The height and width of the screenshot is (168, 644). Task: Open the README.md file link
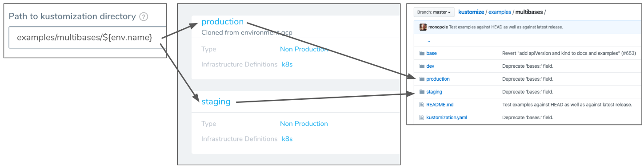point(440,105)
